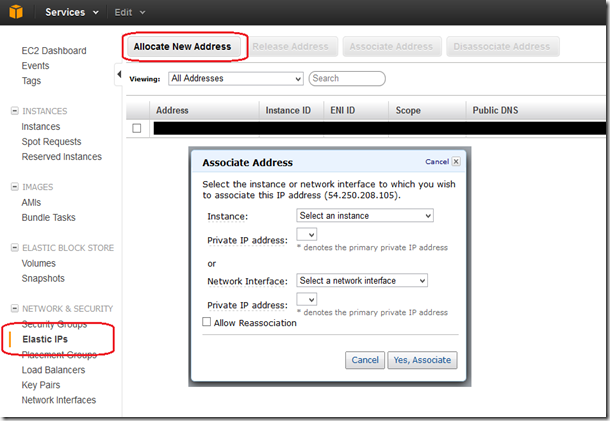Open Snapshots in sidebar
This screenshot has width=610, height=421.
tap(43, 279)
